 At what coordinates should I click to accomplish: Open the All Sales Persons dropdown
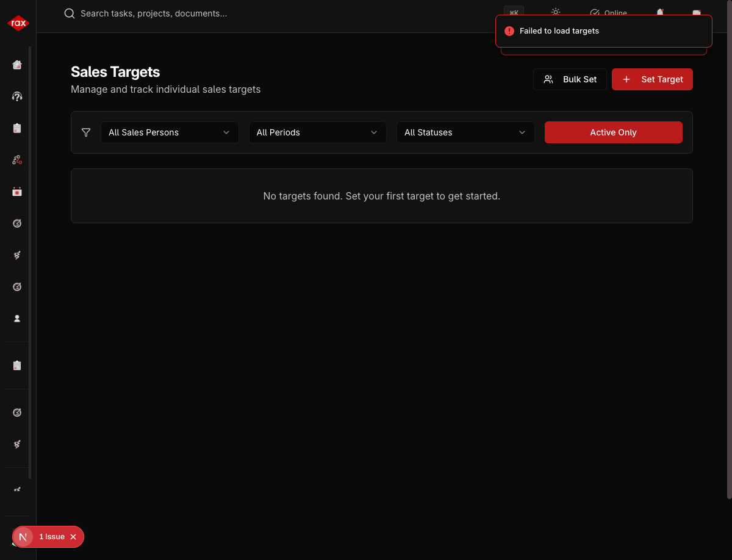point(170,132)
